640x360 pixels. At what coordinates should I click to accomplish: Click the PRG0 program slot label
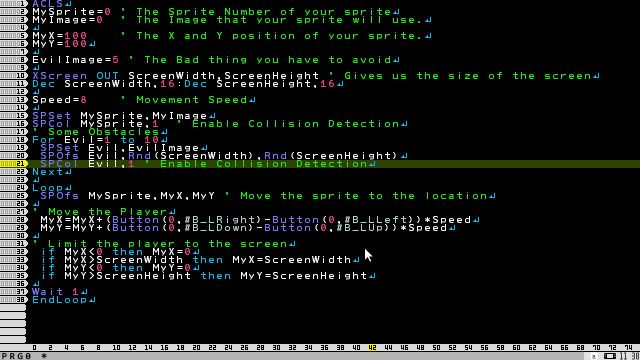point(16,356)
